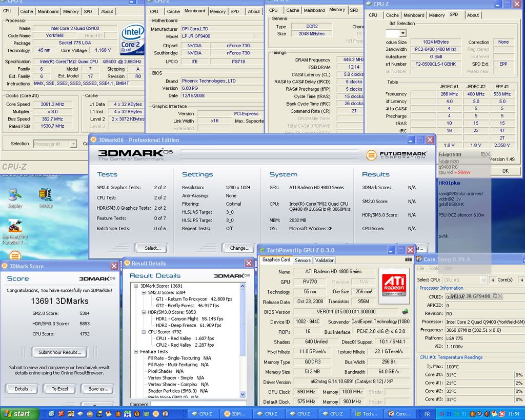Collapse the Feature Tests tree node
This screenshot has width=525, height=420.
point(135,352)
